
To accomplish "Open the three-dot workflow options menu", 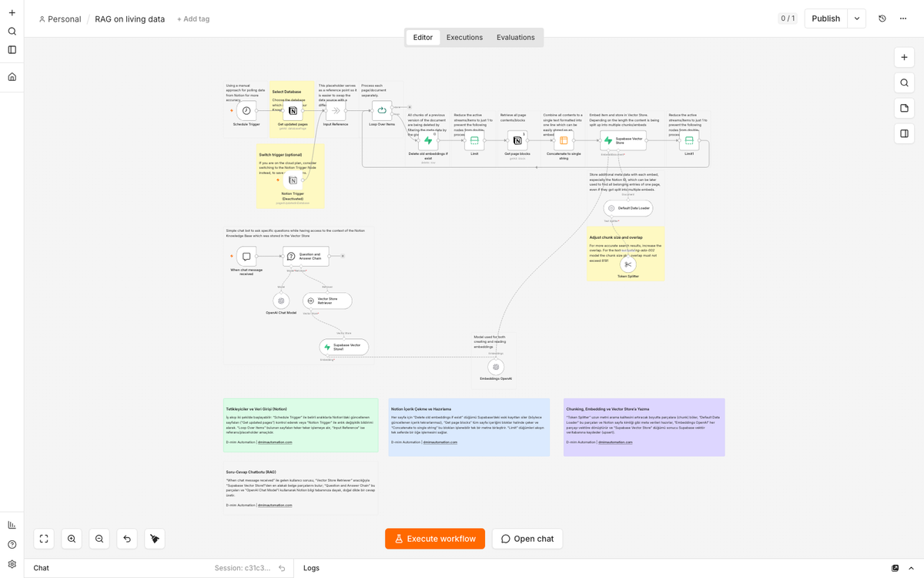I will pos(903,18).
